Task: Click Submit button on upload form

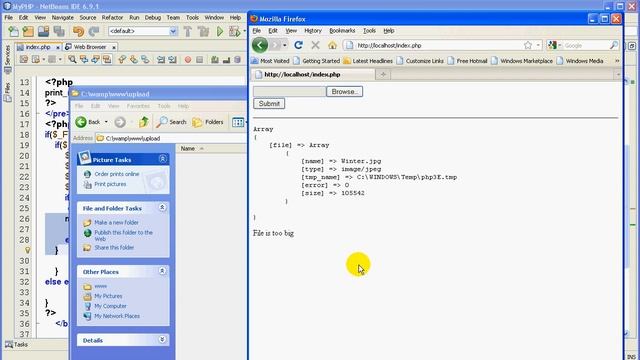Action: [269, 104]
